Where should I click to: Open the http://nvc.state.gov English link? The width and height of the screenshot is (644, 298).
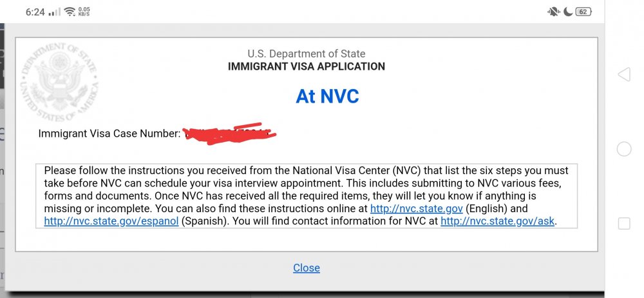417,208
